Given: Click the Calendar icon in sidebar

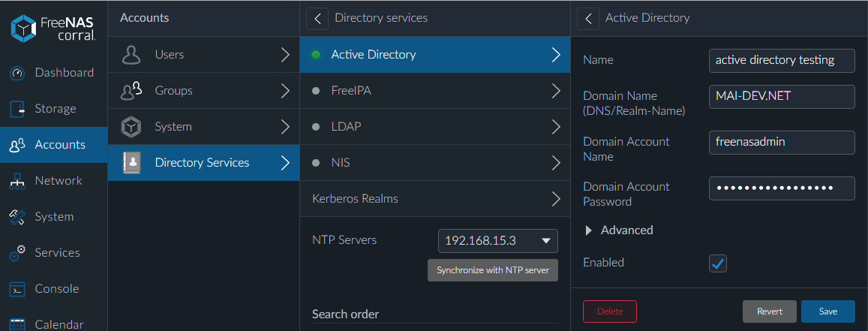Looking at the screenshot, I should point(17,324).
